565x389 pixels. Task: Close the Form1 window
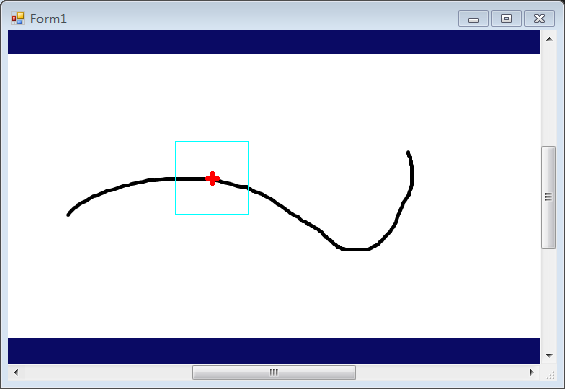coord(539,19)
